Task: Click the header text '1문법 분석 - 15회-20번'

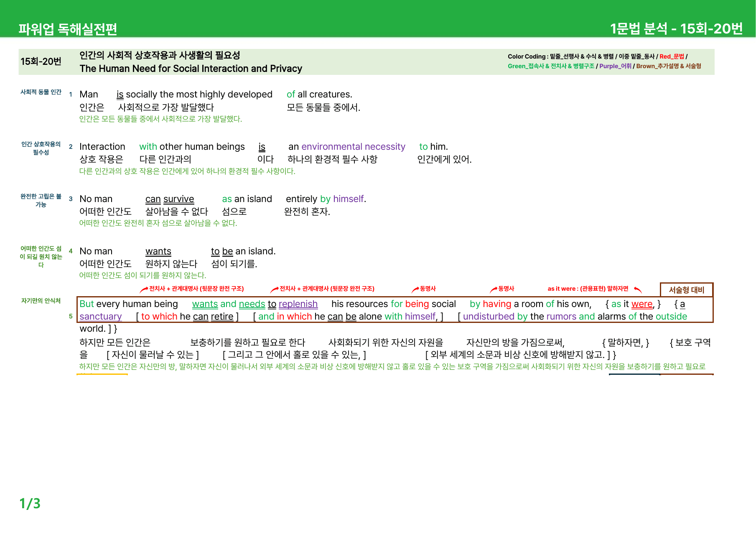Action: click(676, 29)
